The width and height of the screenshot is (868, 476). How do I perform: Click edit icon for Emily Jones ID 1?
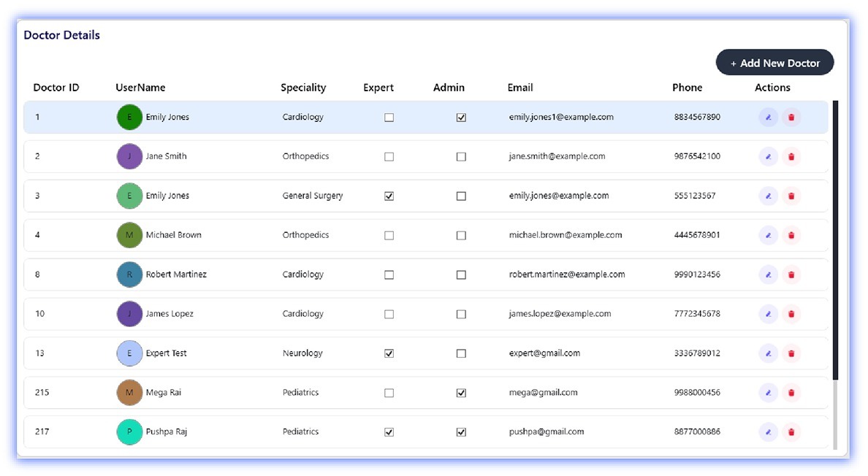pos(768,117)
